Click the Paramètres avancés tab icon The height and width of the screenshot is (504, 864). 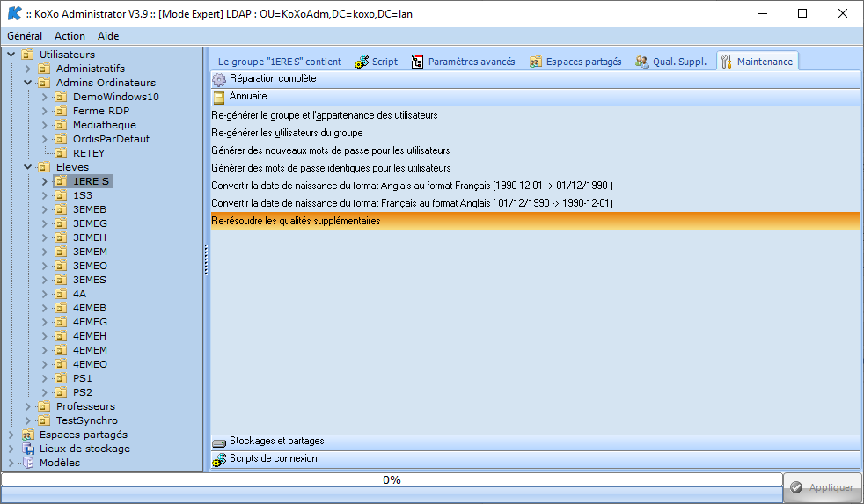click(x=418, y=62)
